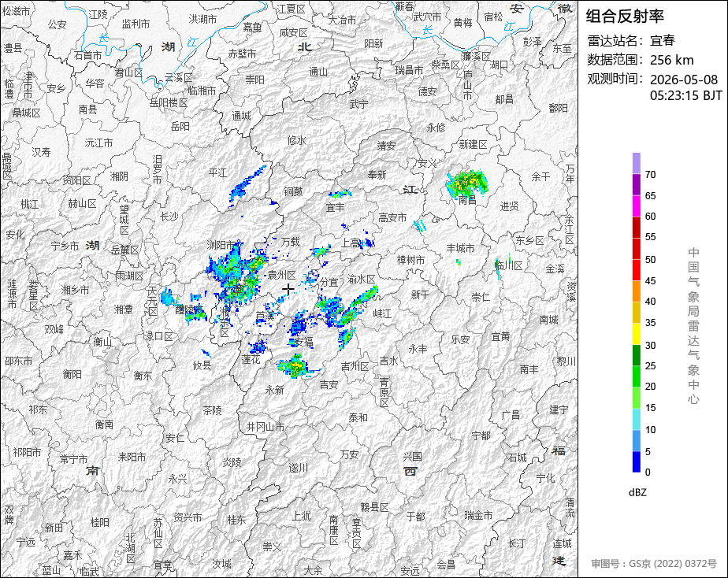Click the title 组合反射率
The height and width of the screenshot is (578, 728).
pos(625,17)
